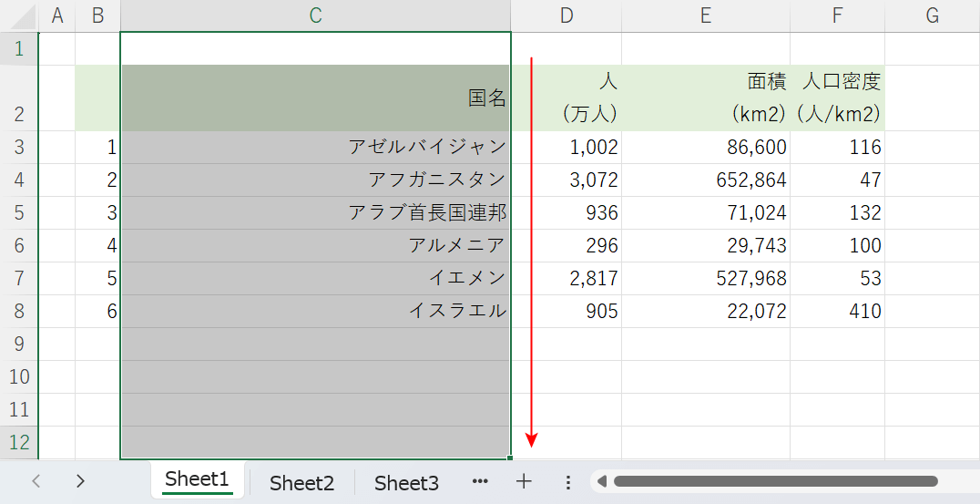
Task: Select the column D header
Action: coord(566,15)
